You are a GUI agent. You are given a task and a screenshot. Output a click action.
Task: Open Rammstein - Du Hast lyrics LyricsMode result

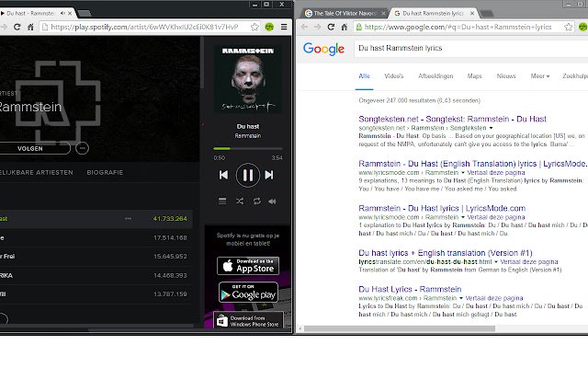coord(442,209)
